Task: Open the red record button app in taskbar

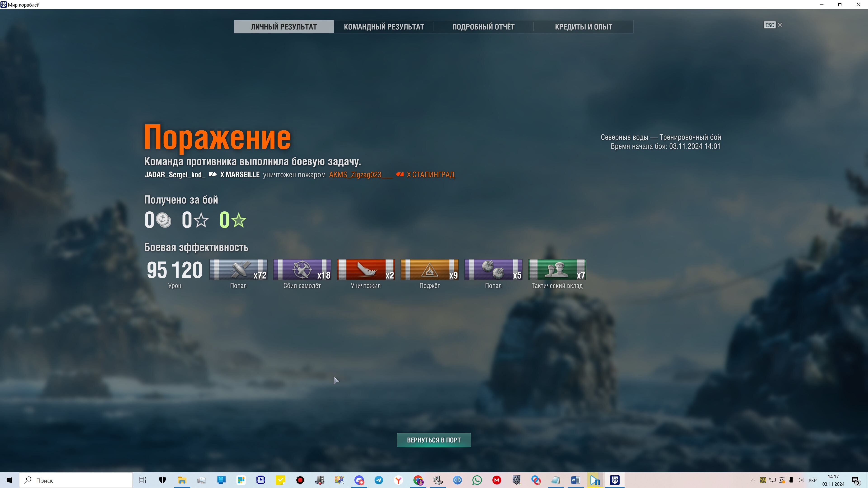Action: point(300,480)
